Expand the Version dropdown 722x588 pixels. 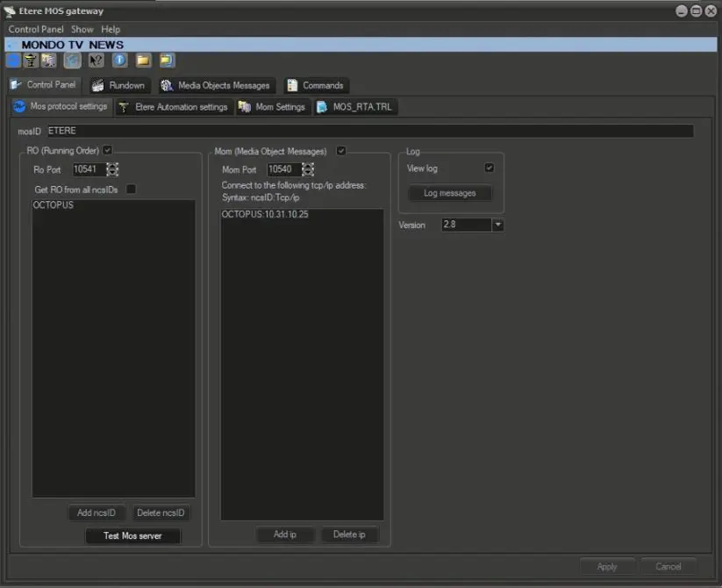click(497, 225)
